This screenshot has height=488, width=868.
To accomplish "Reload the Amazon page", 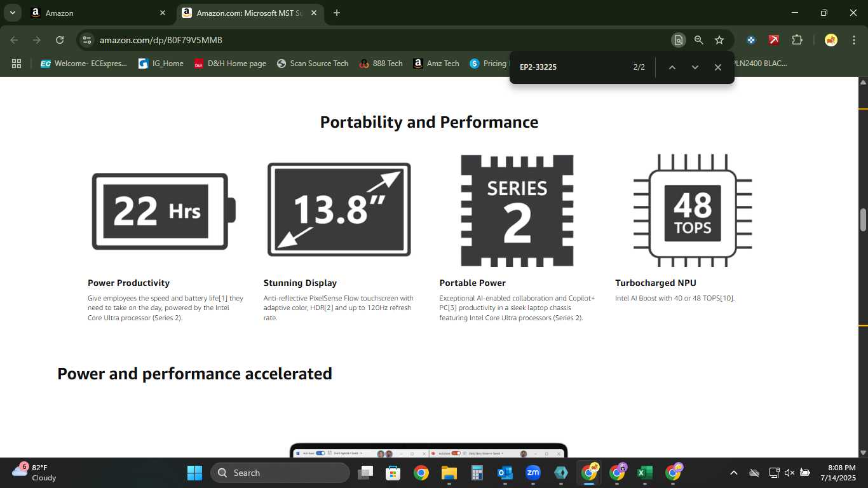I will [60, 40].
